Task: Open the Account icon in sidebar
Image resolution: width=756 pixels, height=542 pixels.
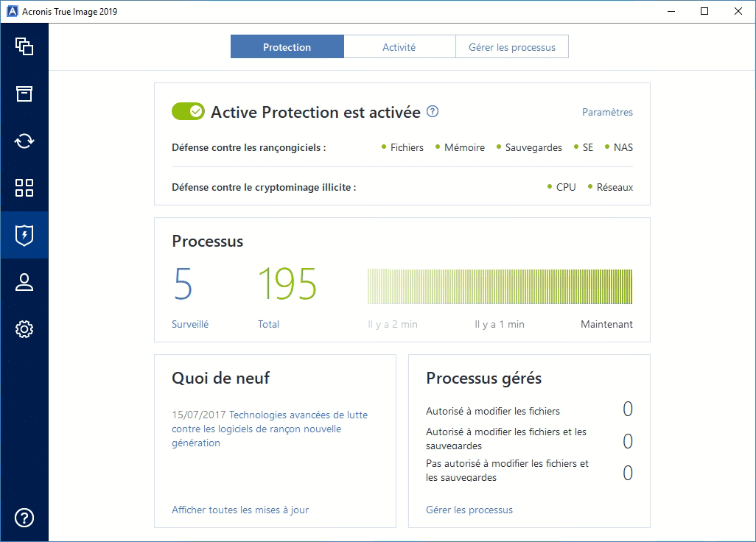Action: (24, 282)
